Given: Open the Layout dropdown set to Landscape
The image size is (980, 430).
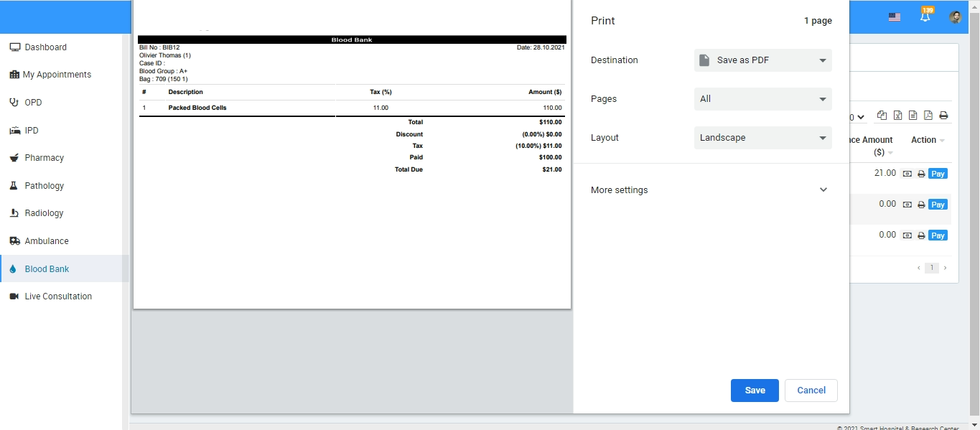Looking at the screenshot, I should pyautogui.click(x=762, y=138).
